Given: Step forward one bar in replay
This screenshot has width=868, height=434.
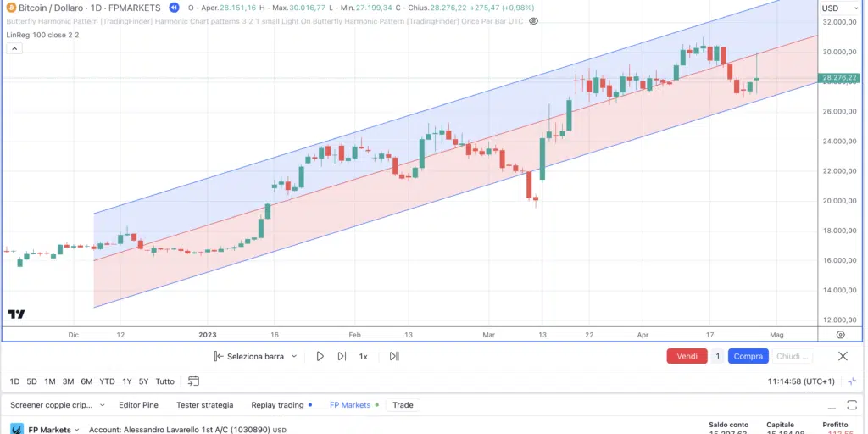Looking at the screenshot, I should pyautogui.click(x=342, y=357).
